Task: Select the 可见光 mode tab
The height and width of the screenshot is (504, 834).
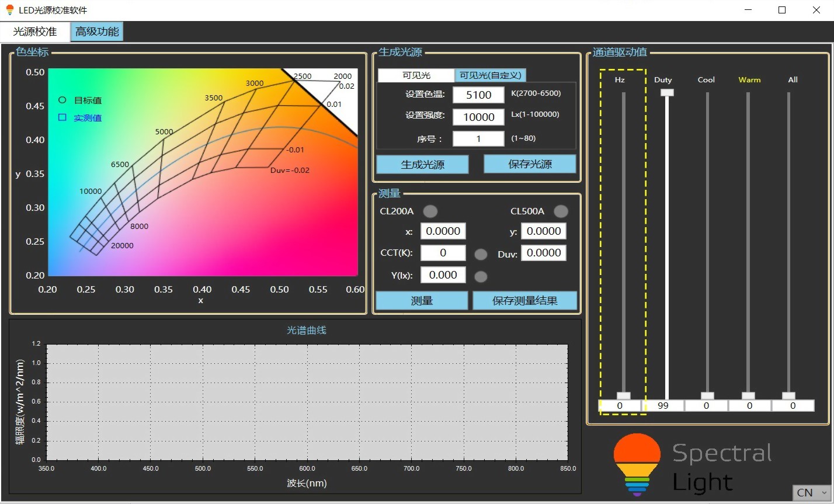Action: tap(416, 75)
